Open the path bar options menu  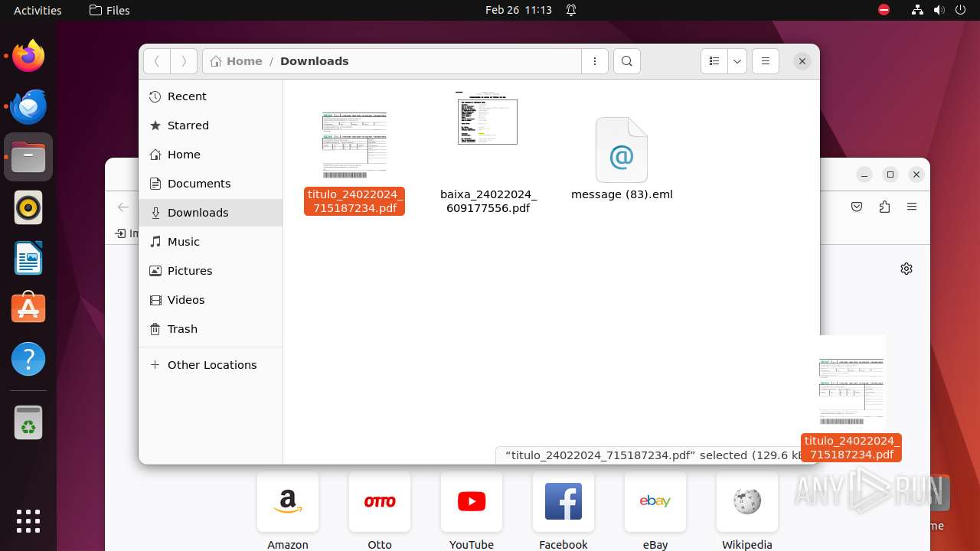click(x=595, y=61)
